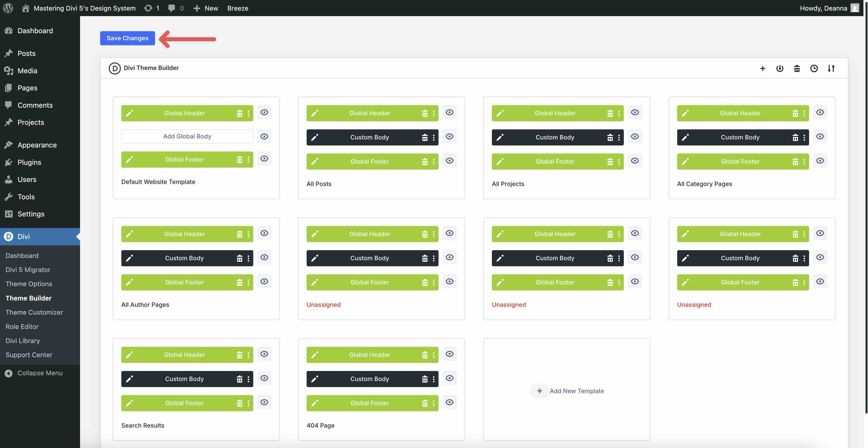Open the Theme Builder editing history
This screenshot has width=868, height=448.
pyautogui.click(x=814, y=68)
